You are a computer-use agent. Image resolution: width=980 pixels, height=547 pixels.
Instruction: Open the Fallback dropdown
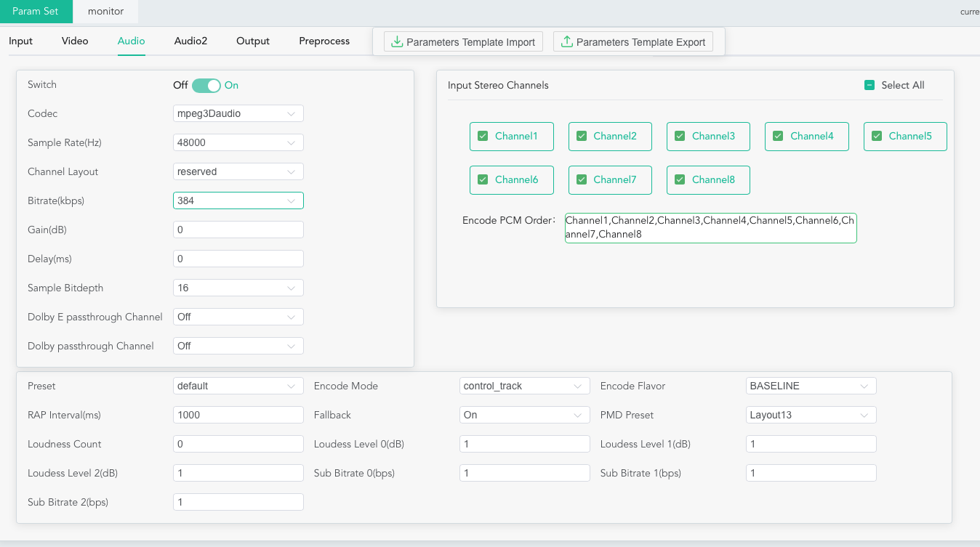coord(525,415)
